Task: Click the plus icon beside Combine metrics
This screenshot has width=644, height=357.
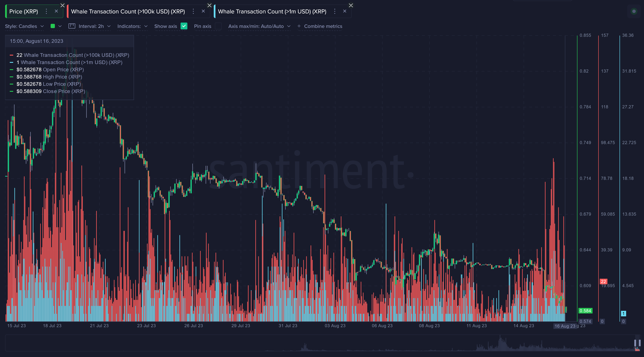Action: coord(299,26)
